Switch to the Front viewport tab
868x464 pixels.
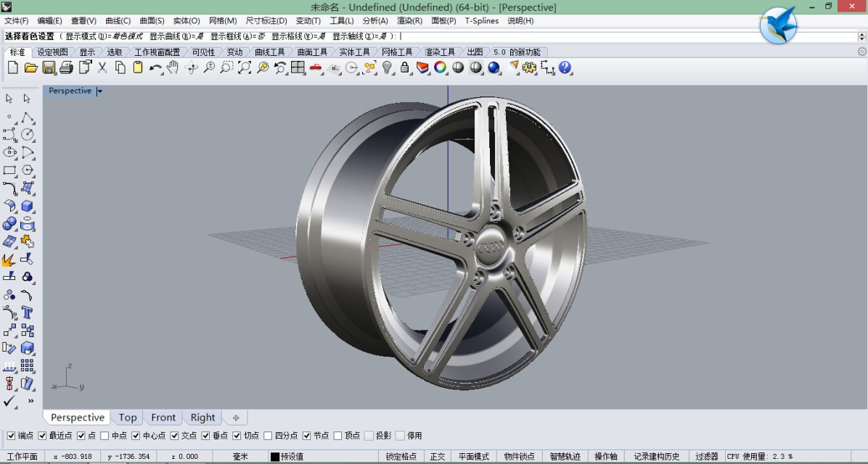[x=163, y=418]
